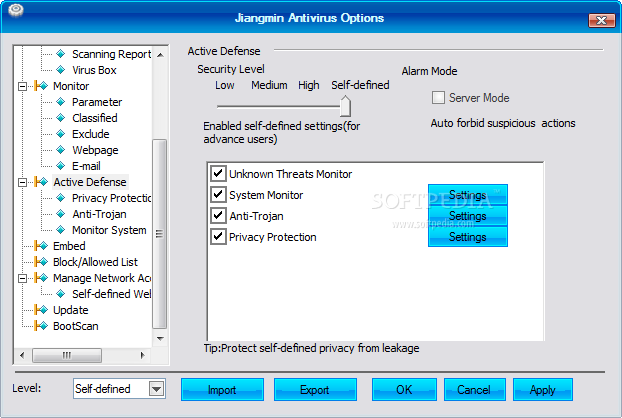
Task: Click the diamond icon beside Scanning Report
Action: (x=61, y=54)
